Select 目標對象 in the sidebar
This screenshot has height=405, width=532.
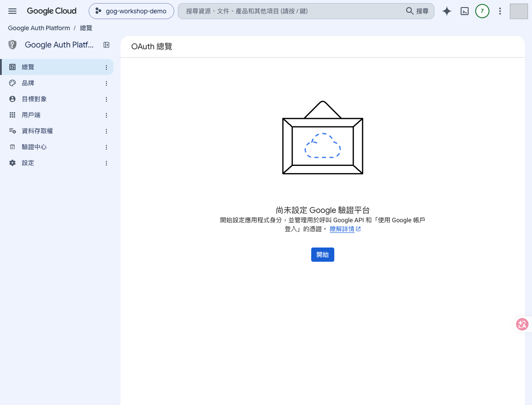click(57, 99)
